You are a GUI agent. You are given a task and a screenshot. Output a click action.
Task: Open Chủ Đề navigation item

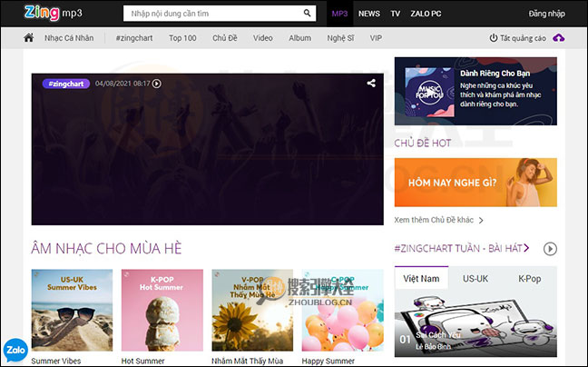point(225,38)
